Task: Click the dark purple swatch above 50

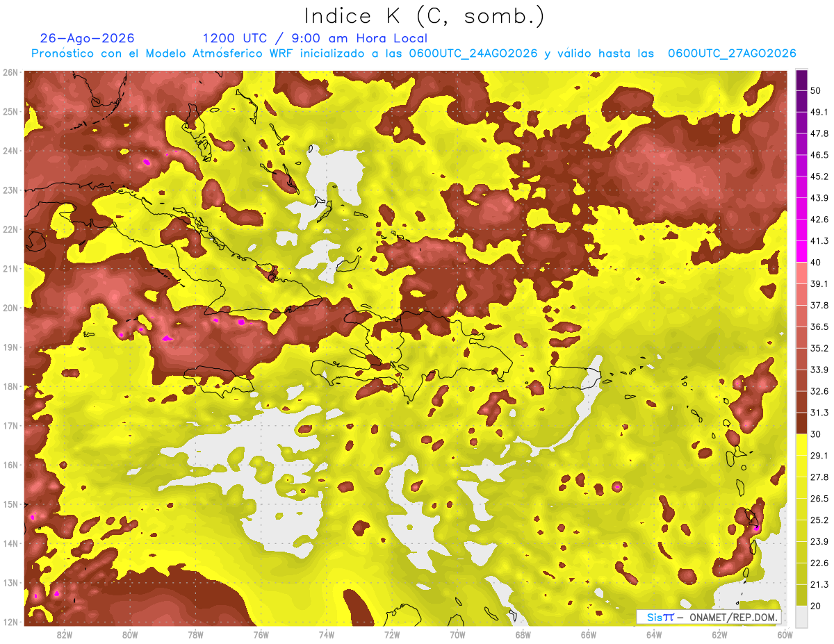Action: click(801, 80)
